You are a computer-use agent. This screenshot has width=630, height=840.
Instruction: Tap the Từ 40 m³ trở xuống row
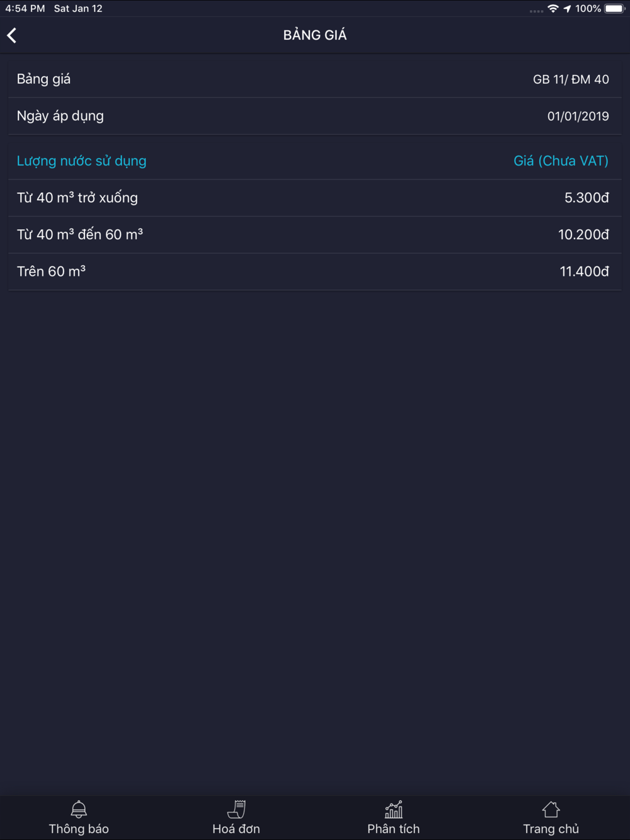coord(315,198)
